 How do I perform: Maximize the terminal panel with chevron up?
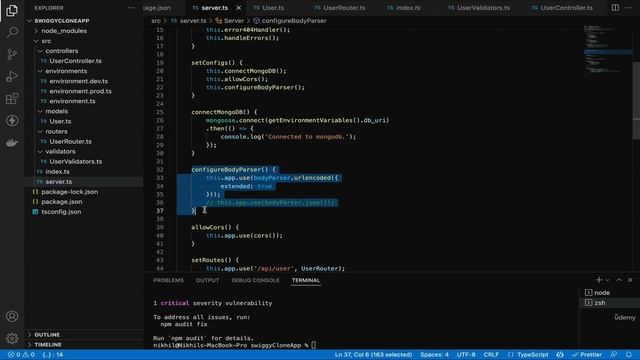click(x=619, y=280)
